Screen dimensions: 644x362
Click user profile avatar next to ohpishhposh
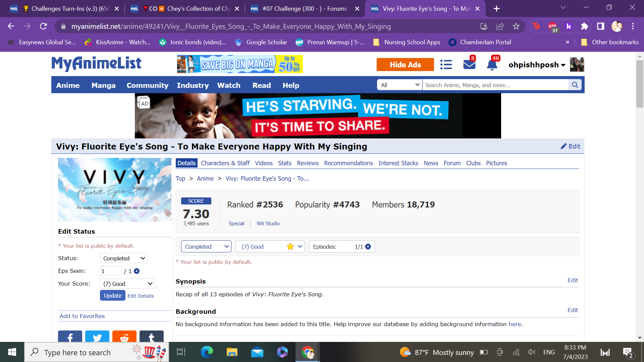[x=577, y=64]
